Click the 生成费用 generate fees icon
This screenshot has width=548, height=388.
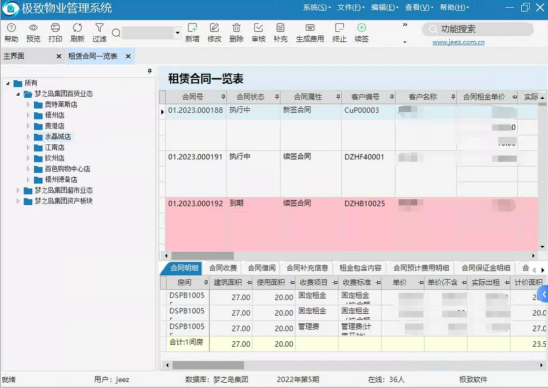(310, 28)
